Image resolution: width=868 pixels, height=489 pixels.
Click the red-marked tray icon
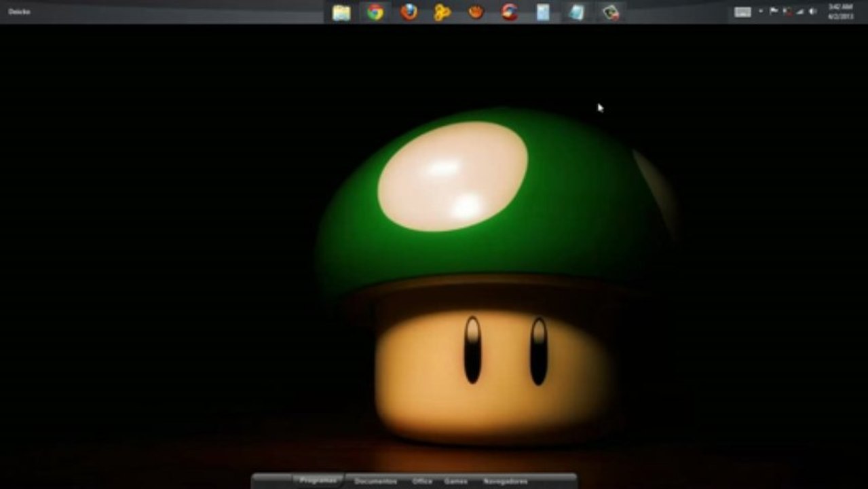tap(787, 11)
